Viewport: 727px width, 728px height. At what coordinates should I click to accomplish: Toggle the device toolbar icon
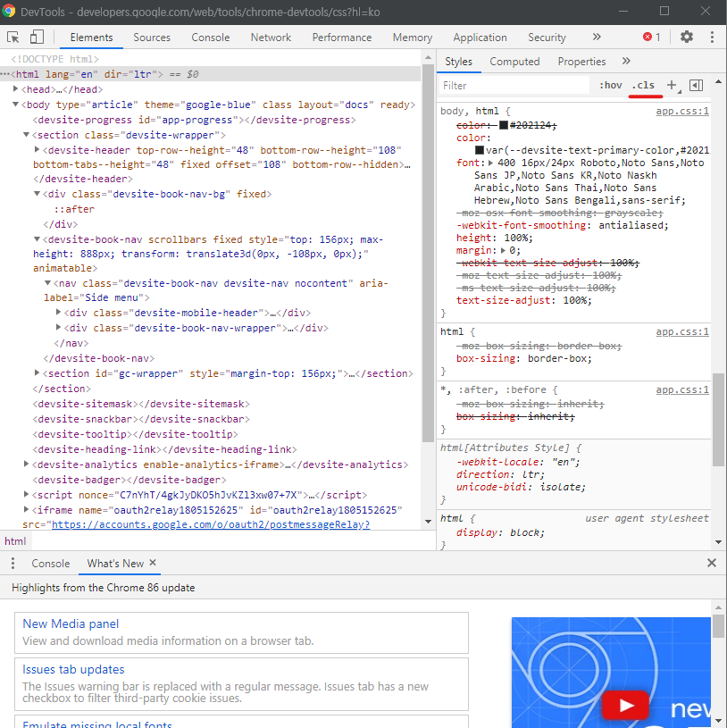point(37,38)
